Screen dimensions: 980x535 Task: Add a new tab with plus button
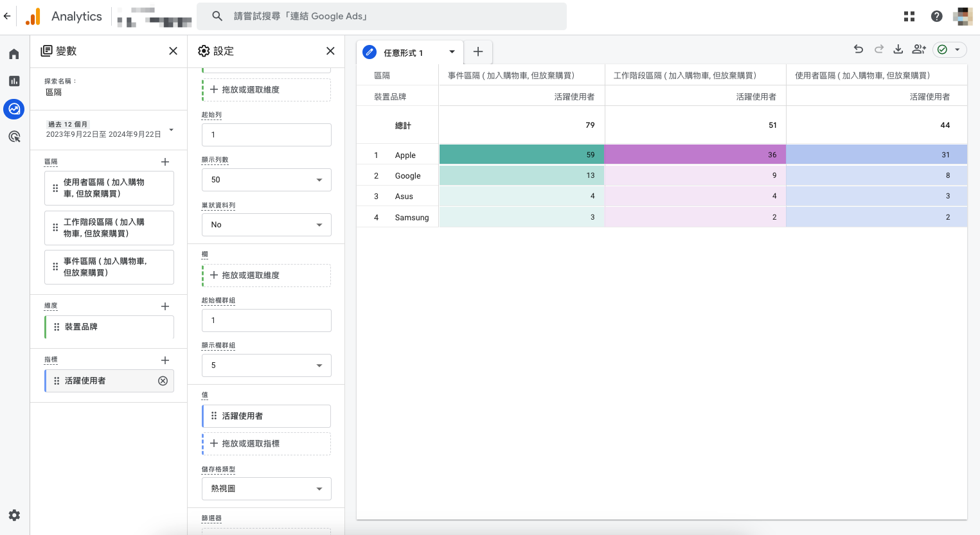coord(478,52)
